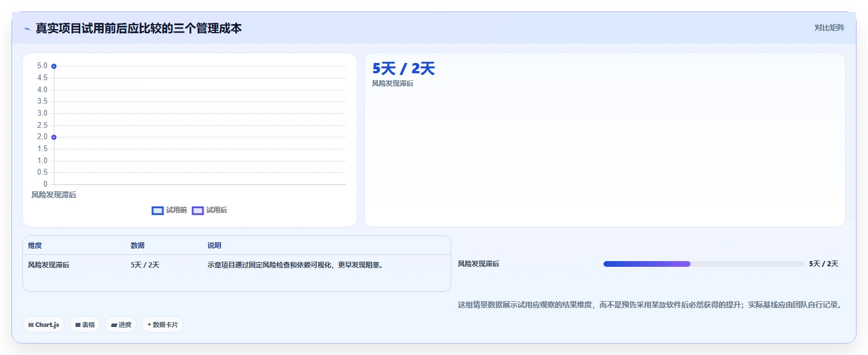
Task: Click the lightning icon beside the title
Action: point(27,29)
